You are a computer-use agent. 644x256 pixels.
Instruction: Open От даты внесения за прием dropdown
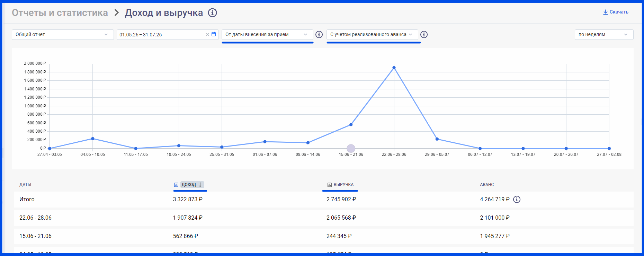[267, 35]
